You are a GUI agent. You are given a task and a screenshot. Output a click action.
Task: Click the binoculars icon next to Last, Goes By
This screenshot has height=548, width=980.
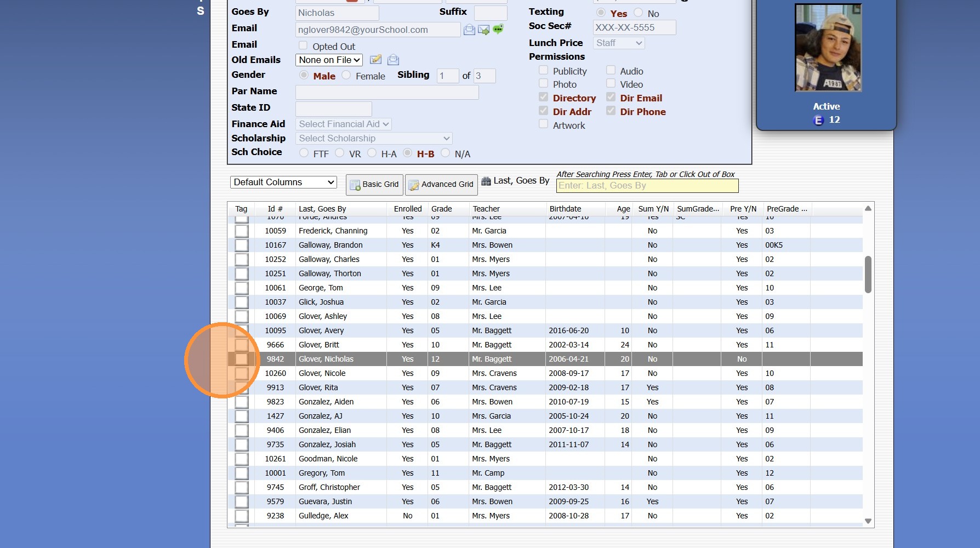point(486,181)
